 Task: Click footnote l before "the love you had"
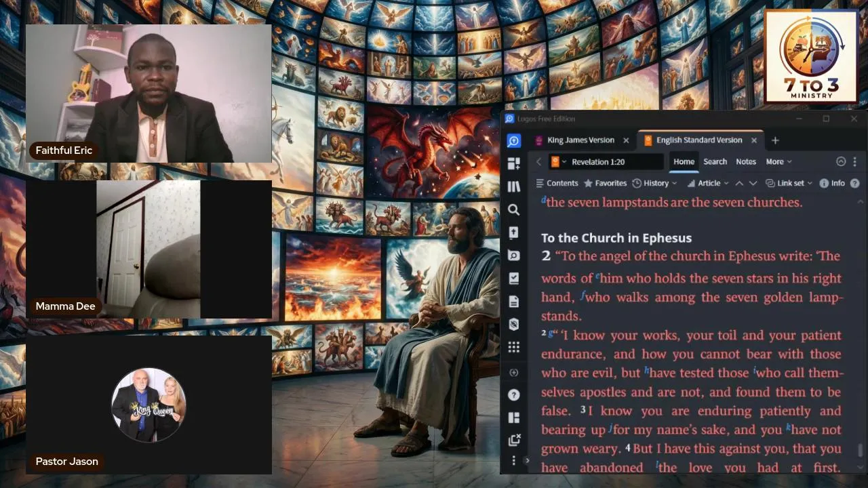pos(657,465)
